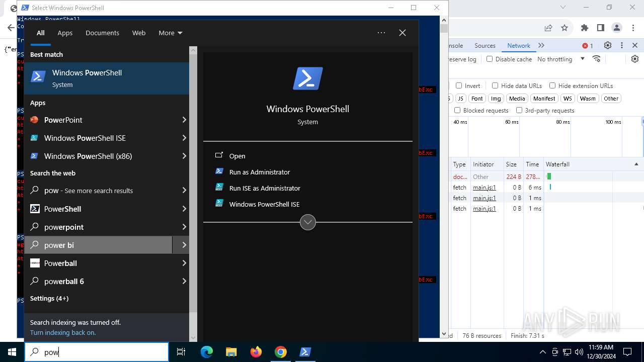Open File Explorer from taskbar
The image size is (644, 362).
pos(231,352)
